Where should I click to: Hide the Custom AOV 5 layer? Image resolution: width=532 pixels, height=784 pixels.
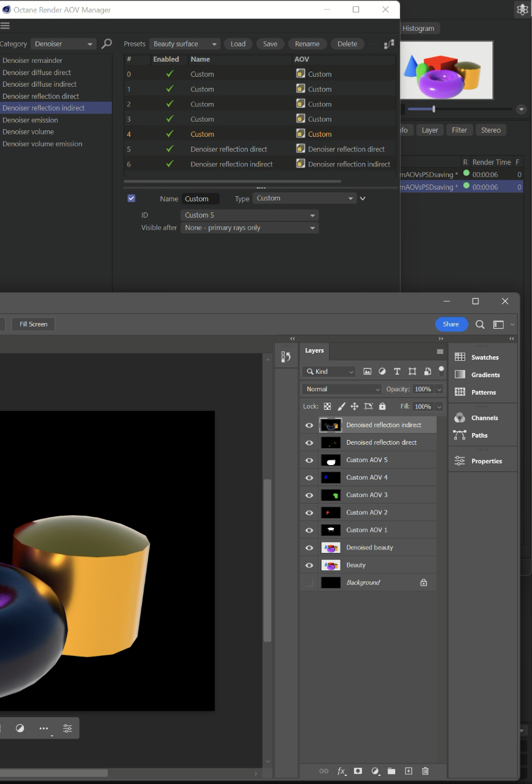pos(309,460)
